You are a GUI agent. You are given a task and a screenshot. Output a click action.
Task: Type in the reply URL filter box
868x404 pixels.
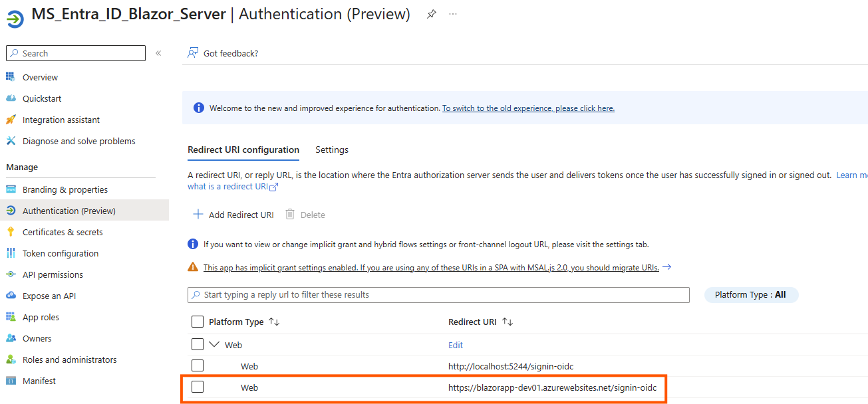(x=438, y=294)
